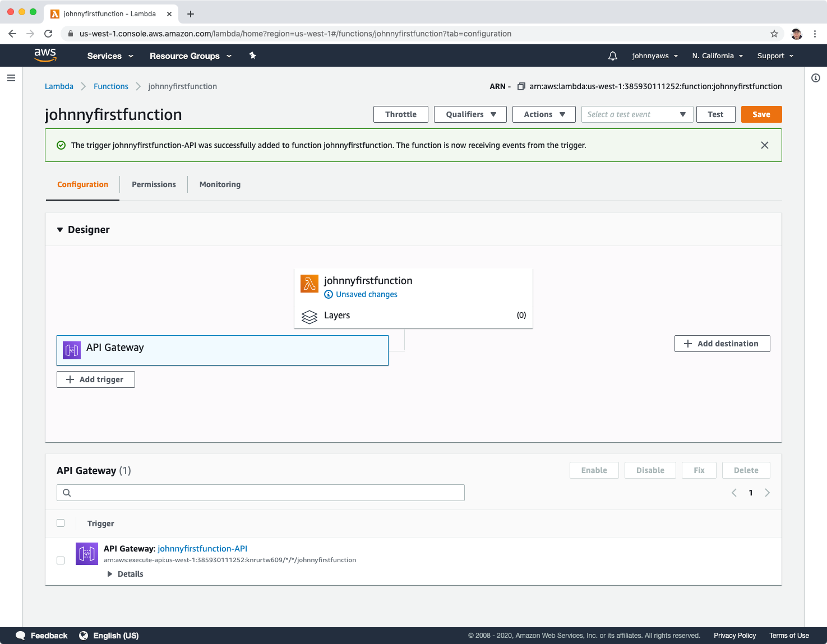Open the Actions dropdown
This screenshot has width=827, height=644.
click(544, 114)
